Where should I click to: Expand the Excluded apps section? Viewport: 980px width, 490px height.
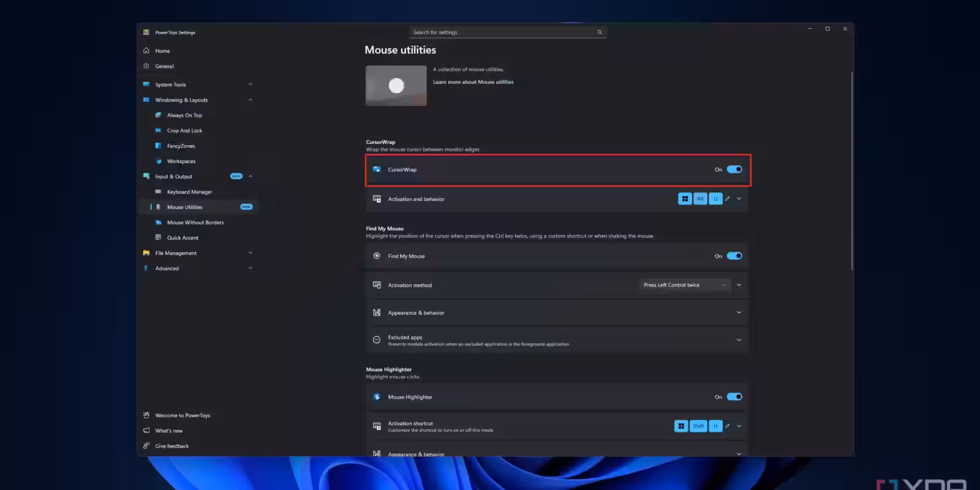coord(739,340)
